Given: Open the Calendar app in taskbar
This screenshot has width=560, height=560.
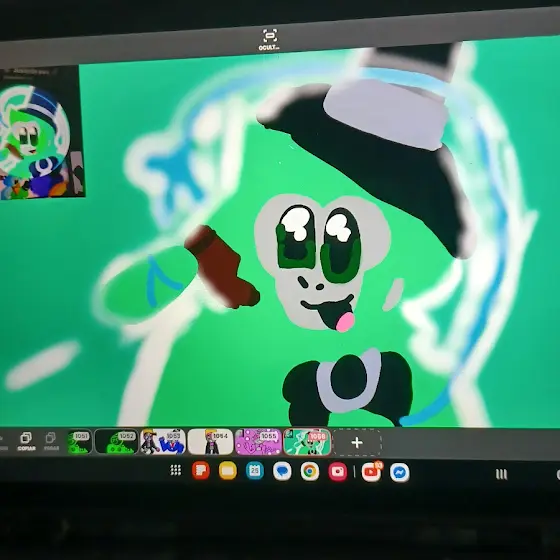Looking at the screenshot, I should click(x=255, y=471).
